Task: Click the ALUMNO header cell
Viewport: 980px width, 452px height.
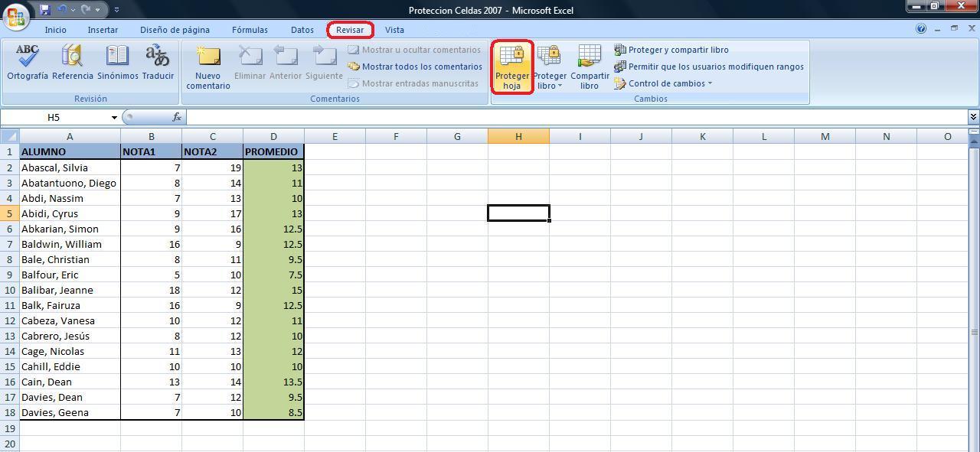Action: pyautogui.click(x=70, y=151)
